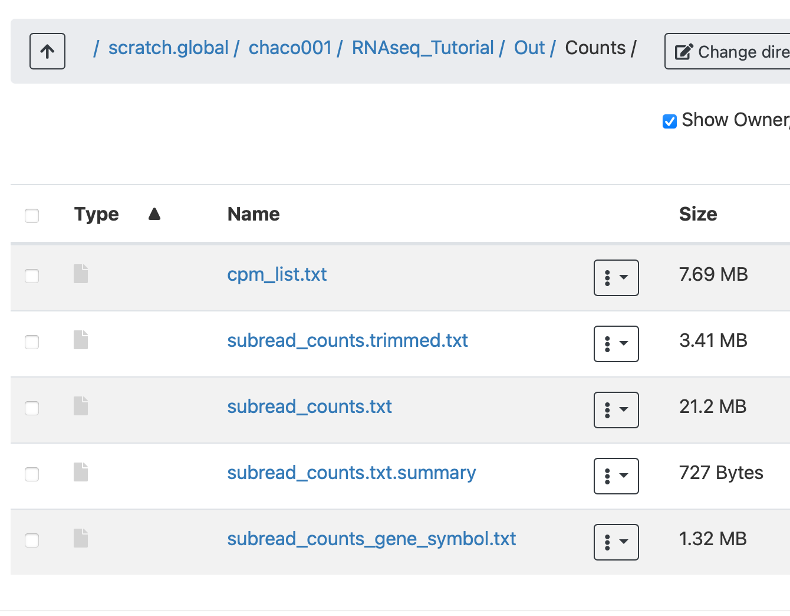
Task: Go up to the parent directory
Action: 47,51
